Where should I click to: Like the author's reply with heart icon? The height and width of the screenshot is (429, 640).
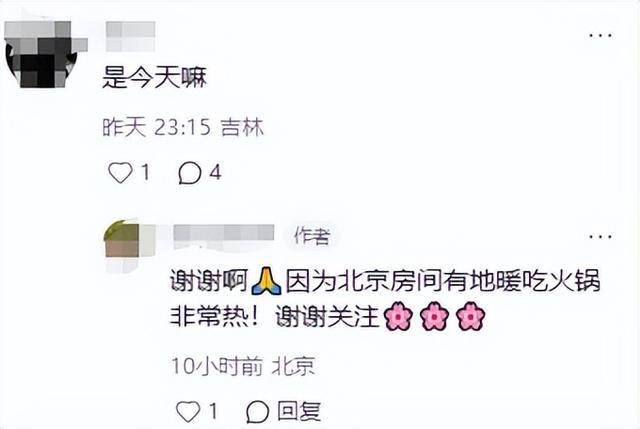click(x=188, y=411)
